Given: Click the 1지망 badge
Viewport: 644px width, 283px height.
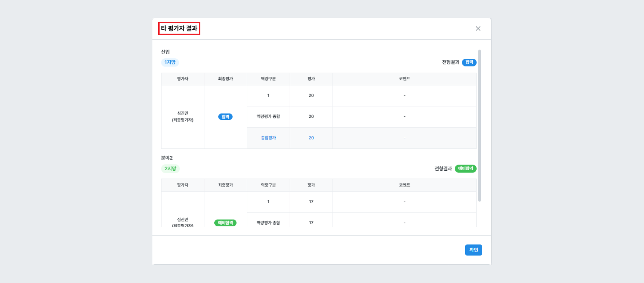Looking at the screenshot, I should coord(170,62).
